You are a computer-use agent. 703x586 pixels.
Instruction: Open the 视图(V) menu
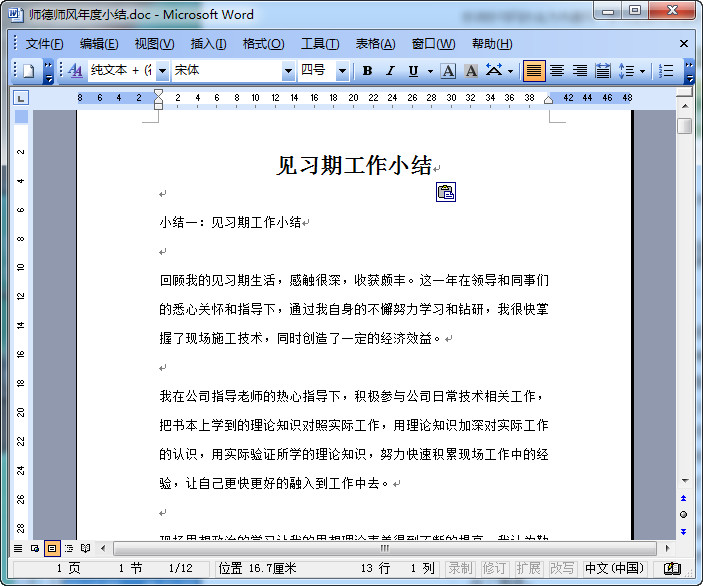154,44
